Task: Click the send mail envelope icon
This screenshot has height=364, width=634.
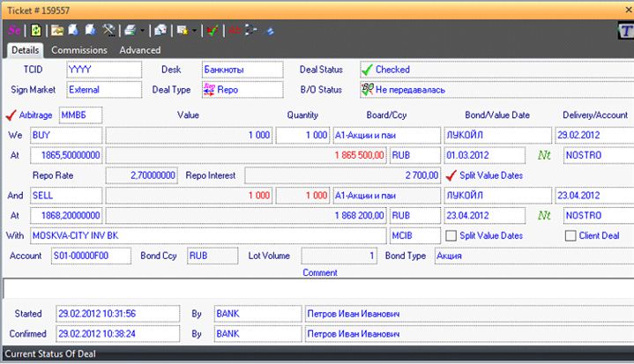Action: 160,30
